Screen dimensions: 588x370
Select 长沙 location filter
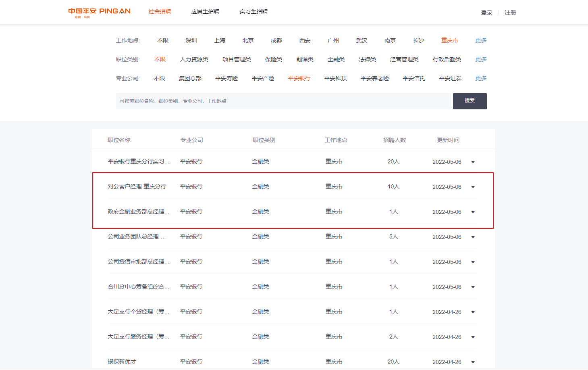pos(418,40)
